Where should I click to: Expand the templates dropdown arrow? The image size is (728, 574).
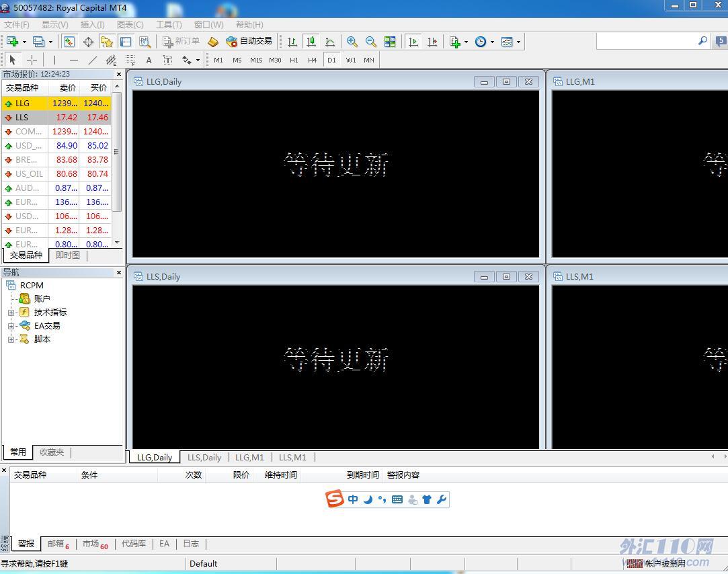pos(518,42)
